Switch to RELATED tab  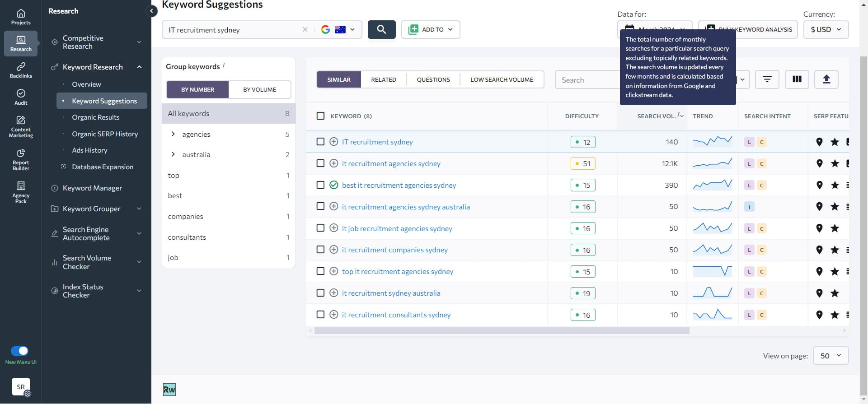[x=384, y=79]
